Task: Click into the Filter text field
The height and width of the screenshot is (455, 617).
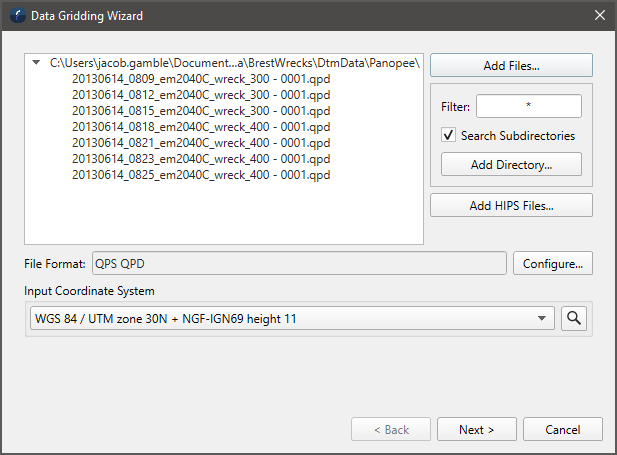Action: pos(528,106)
